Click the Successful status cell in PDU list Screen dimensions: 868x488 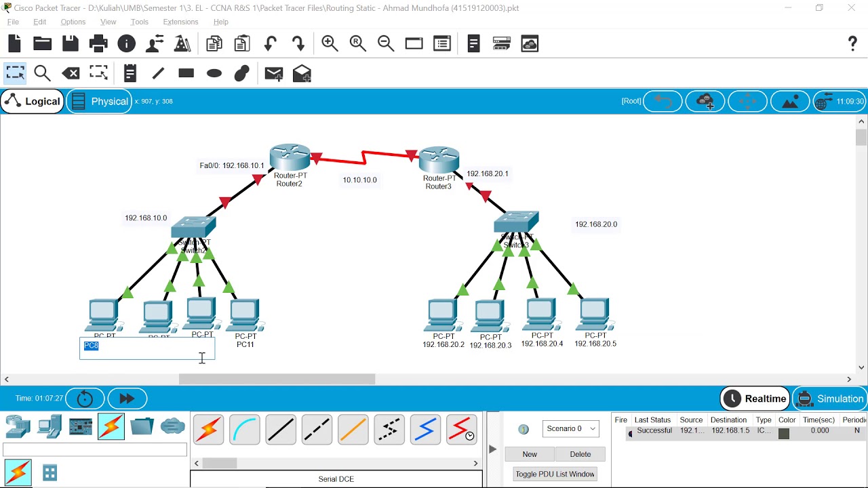coord(654,431)
